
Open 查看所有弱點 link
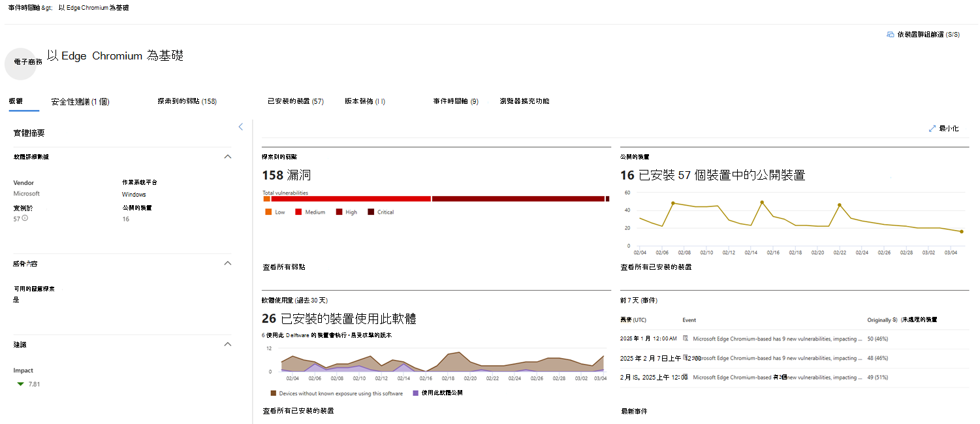click(x=284, y=267)
